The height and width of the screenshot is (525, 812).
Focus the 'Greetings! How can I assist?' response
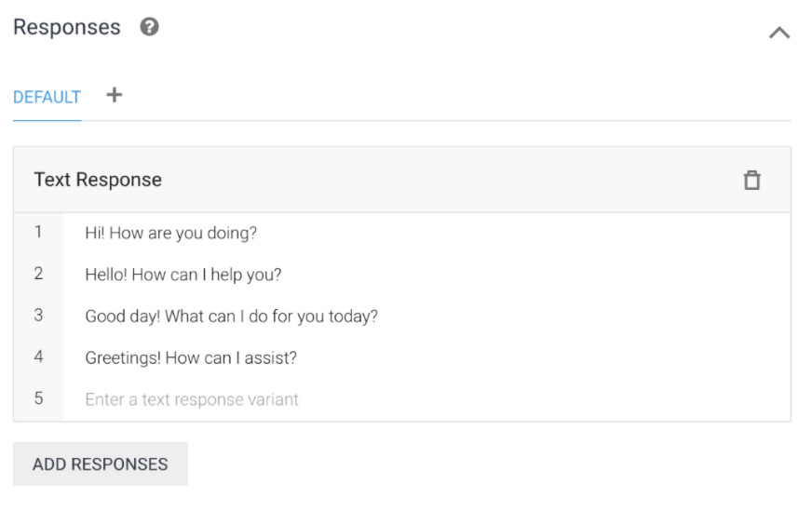click(190, 357)
